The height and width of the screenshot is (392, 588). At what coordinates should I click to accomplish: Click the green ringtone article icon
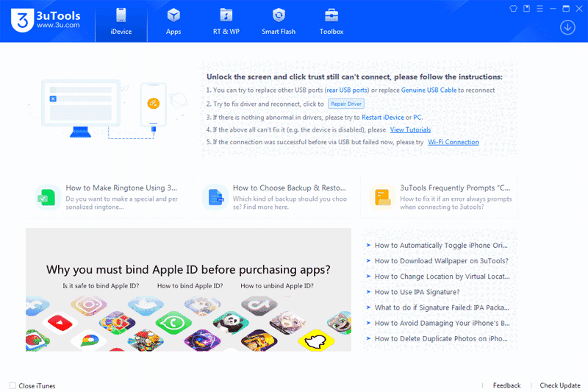click(x=48, y=197)
